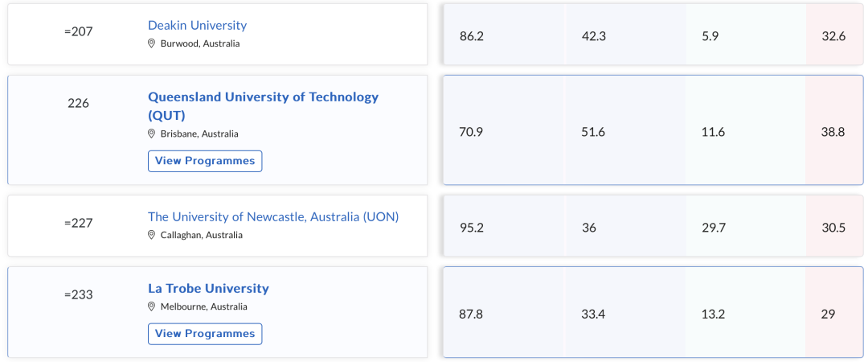View Programmes for Queensland University of Technology
Screen dimensions: 868x362
coord(205,161)
